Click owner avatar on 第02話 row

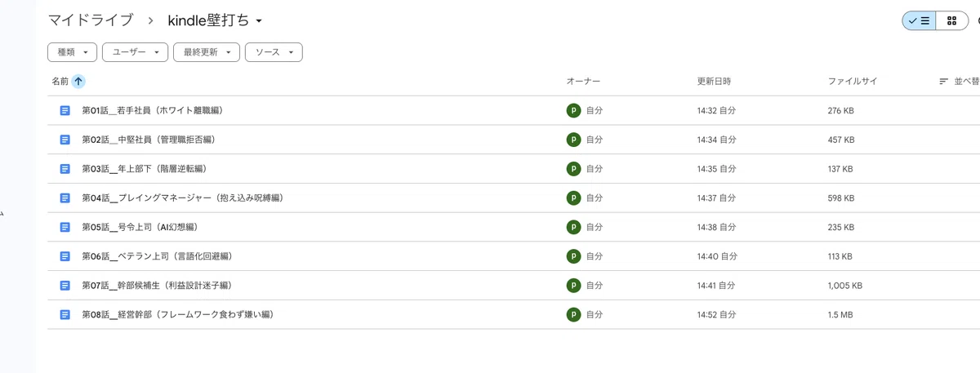click(573, 140)
